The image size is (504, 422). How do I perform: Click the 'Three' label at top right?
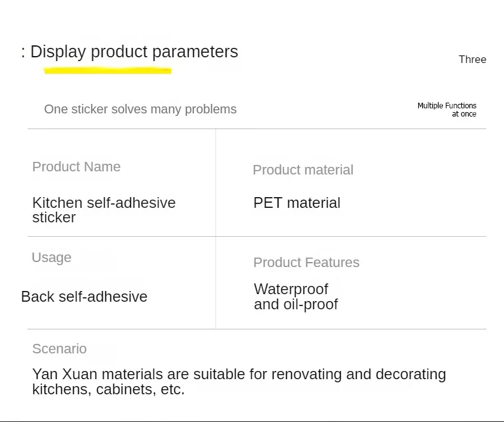click(472, 59)
